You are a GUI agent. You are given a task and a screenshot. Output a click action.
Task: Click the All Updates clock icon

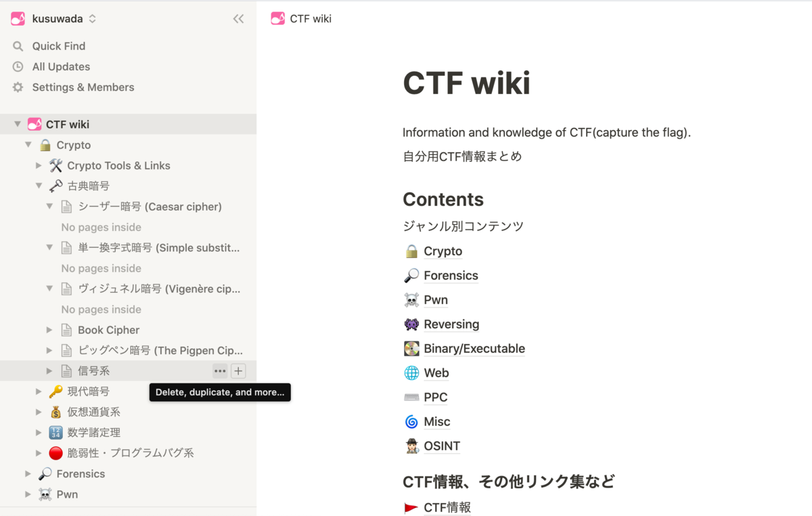tap(18, 66)
